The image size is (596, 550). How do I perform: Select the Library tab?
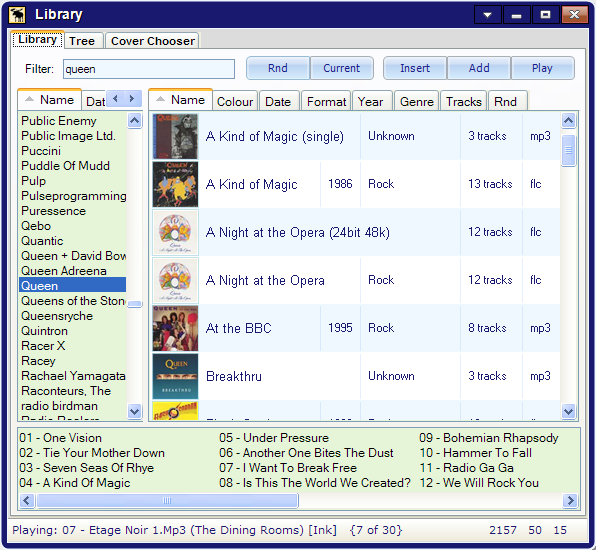(37, 40)
